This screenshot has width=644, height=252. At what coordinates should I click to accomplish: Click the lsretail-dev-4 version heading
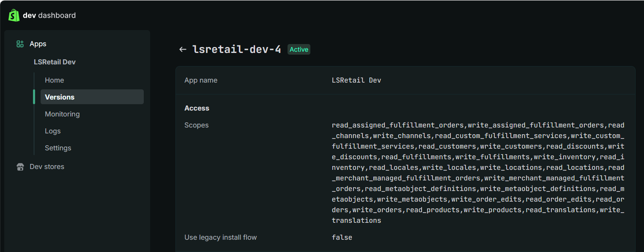click(x=236, y=50)
